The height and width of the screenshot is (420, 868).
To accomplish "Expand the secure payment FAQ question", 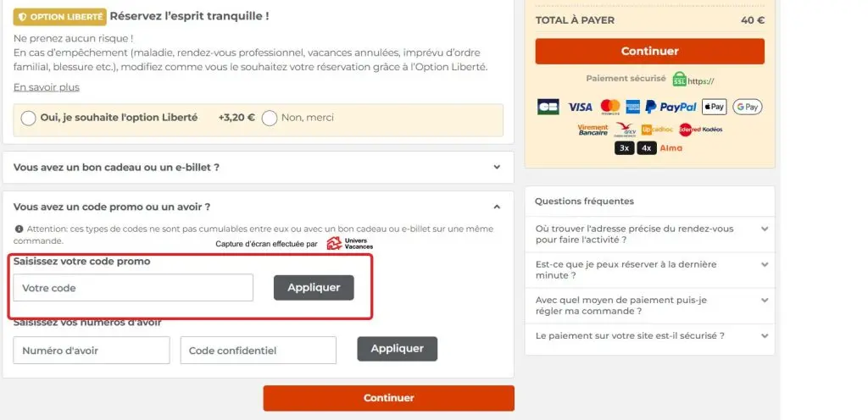I will tap(650, 336).
